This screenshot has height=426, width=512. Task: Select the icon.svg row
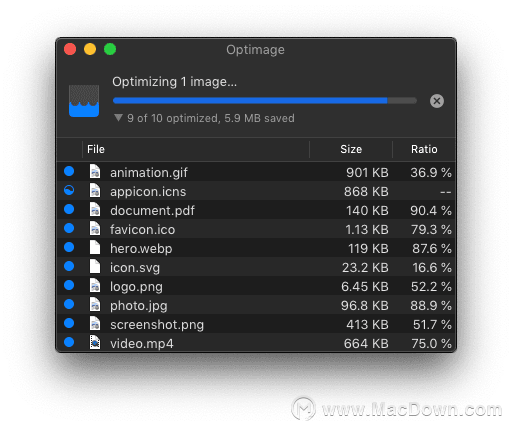coord(256,267)
